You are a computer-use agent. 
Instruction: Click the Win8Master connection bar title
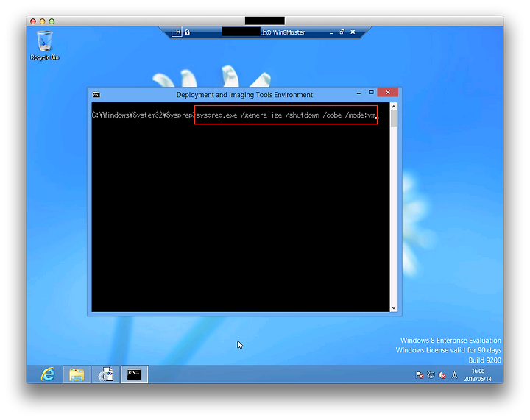click(283, 32)
